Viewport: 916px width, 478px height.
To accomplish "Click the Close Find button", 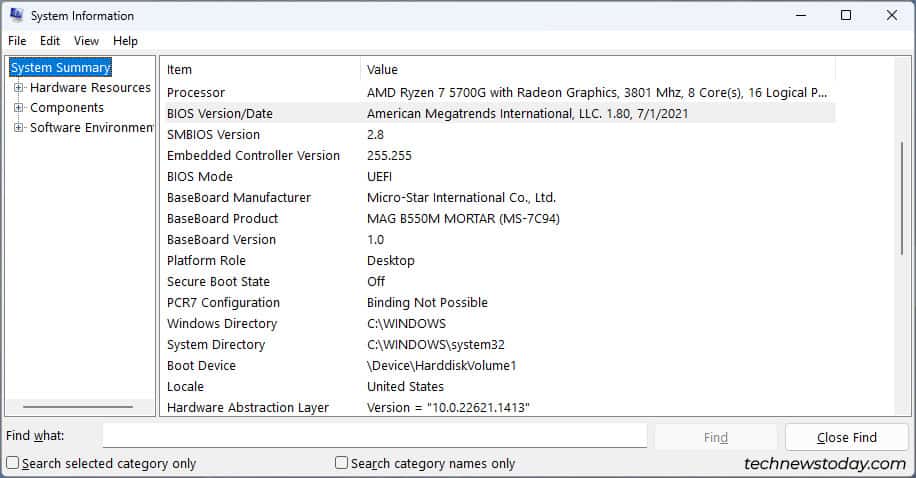I will 846,437.
